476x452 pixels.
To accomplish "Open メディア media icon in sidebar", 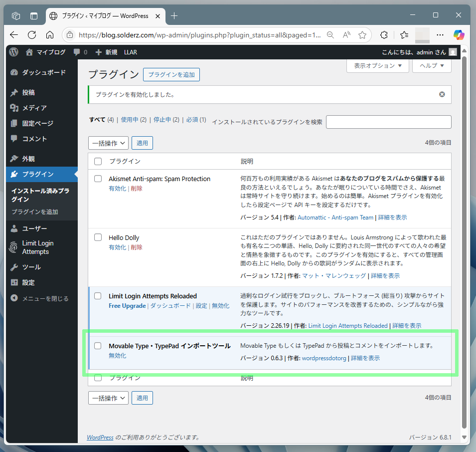I will coord(14,108).
